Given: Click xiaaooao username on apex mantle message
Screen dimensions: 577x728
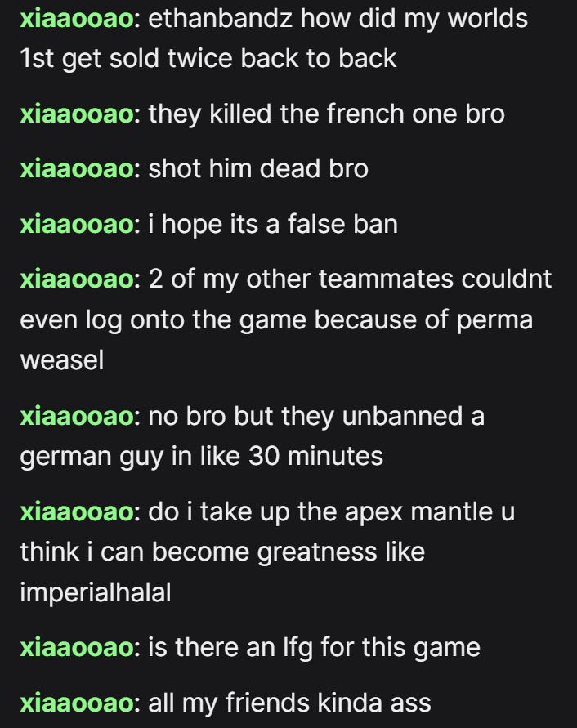Looking at the screenshot, I should (77, 512).
